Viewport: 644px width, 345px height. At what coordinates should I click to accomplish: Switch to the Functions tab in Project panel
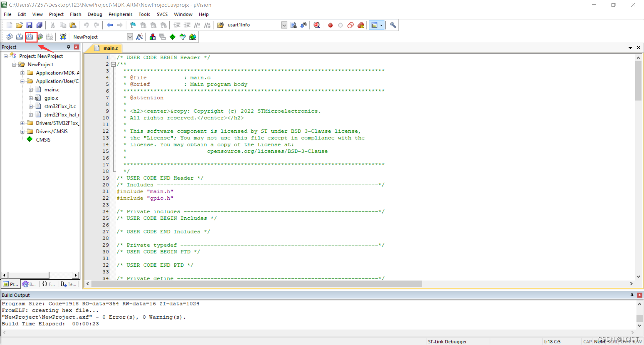(49, 284)
